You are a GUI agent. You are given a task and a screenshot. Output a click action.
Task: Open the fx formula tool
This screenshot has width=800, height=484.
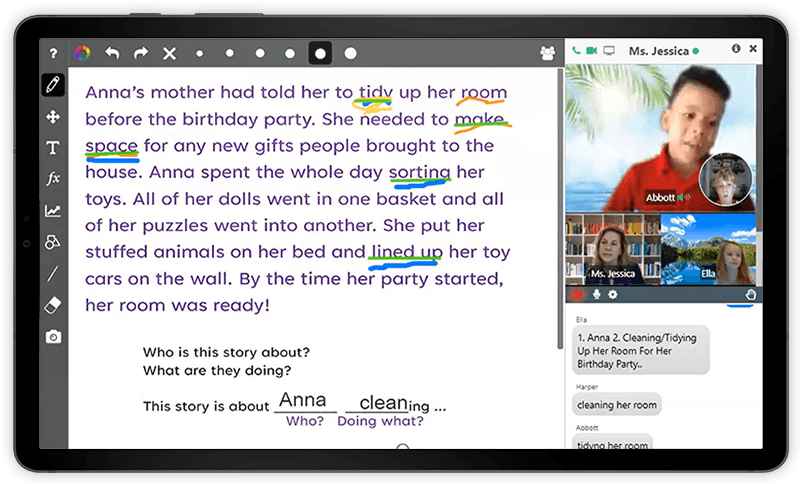pyautogui.click(x=53, y=179)
